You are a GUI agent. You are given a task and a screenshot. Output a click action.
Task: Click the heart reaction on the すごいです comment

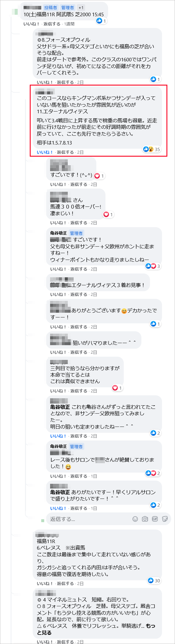click(97, 175)
